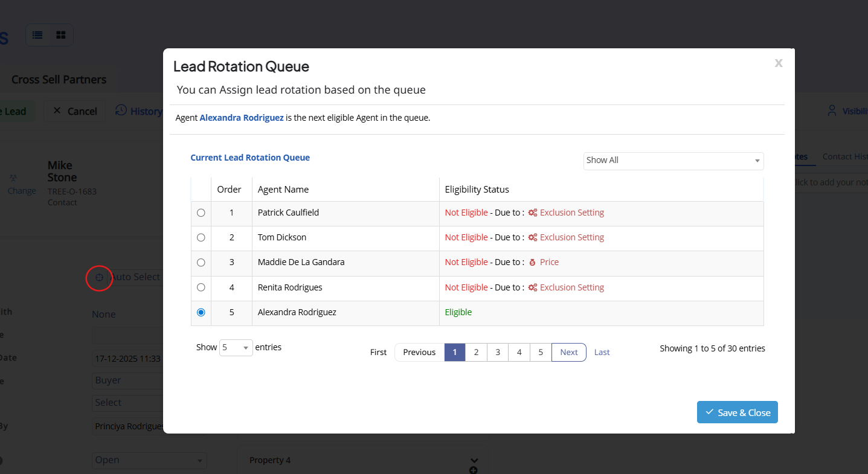
Task: Click Save & Close button
Action: pos(737,412)
